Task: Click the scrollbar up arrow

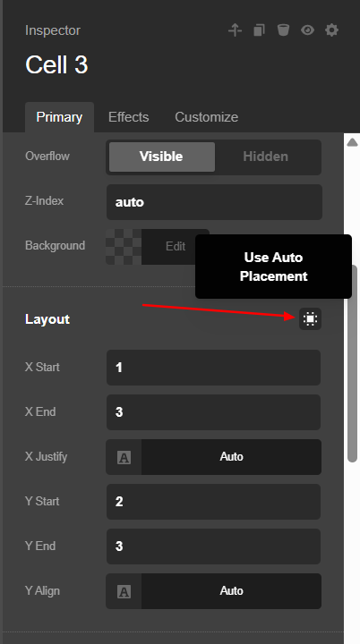Action: pos(352,142)
